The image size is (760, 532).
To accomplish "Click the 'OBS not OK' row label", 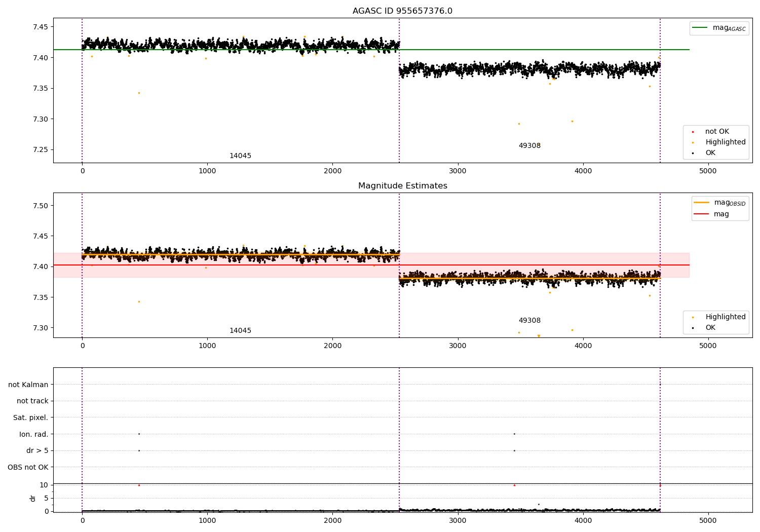I will (x=28, y=468).
